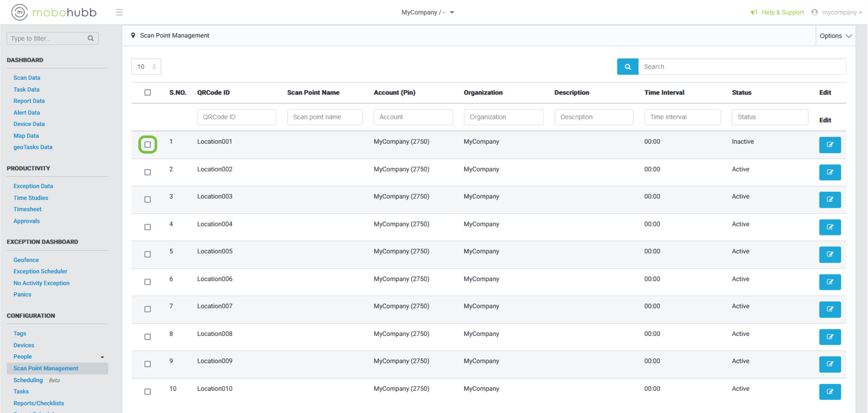Open the rows-per-page selector showing 10
868x413 pixels.
146,67
